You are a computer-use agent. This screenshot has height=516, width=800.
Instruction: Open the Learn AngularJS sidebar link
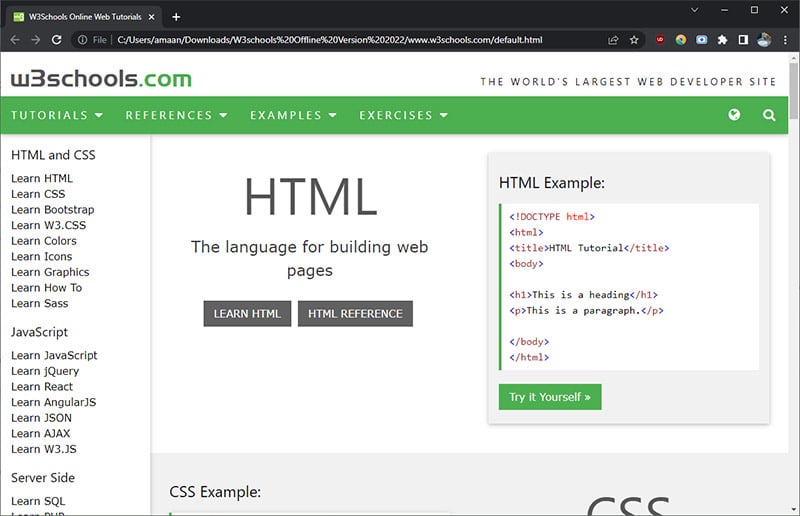click(54, 402)
